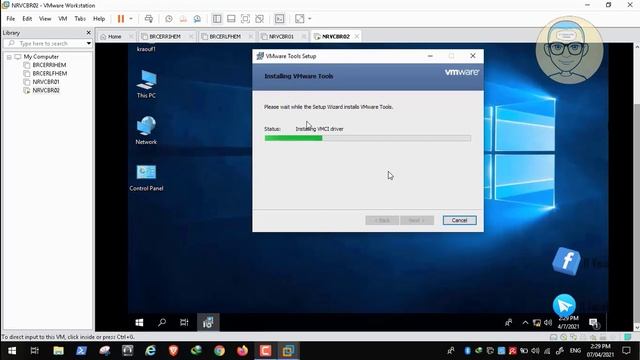
Task: Open the Tabs menu
Action: coord(80,19)
